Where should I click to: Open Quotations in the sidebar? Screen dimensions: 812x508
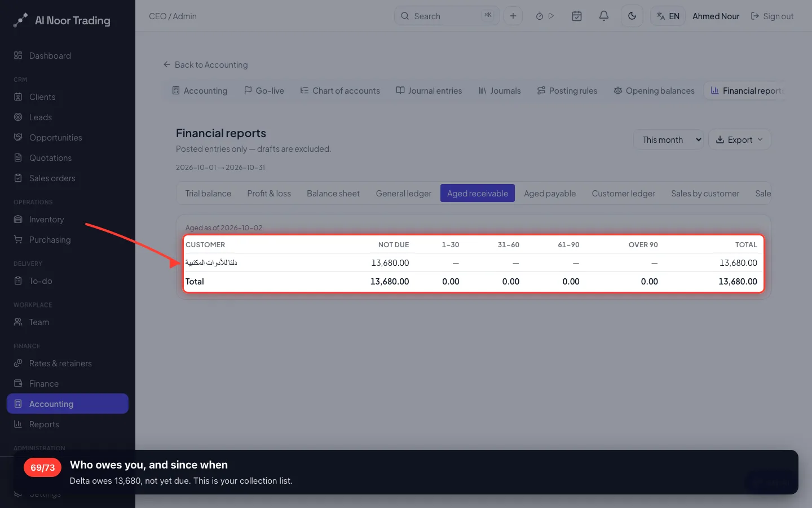pos(68,157)
